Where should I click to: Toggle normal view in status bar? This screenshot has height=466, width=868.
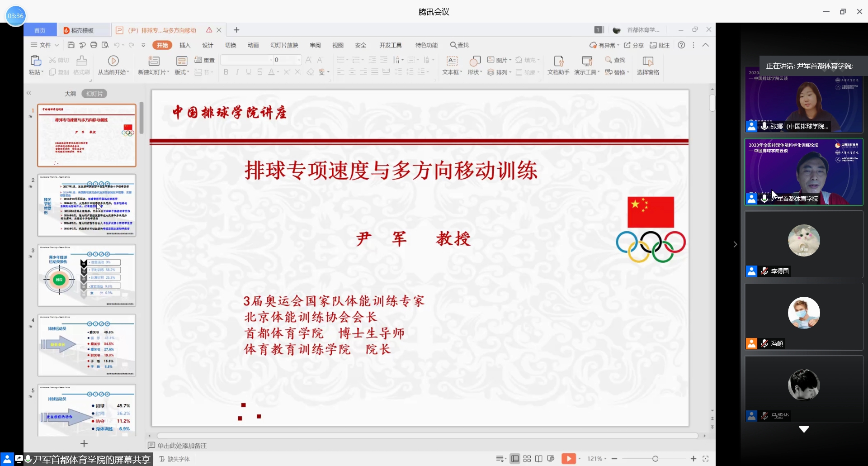(515, 459)
